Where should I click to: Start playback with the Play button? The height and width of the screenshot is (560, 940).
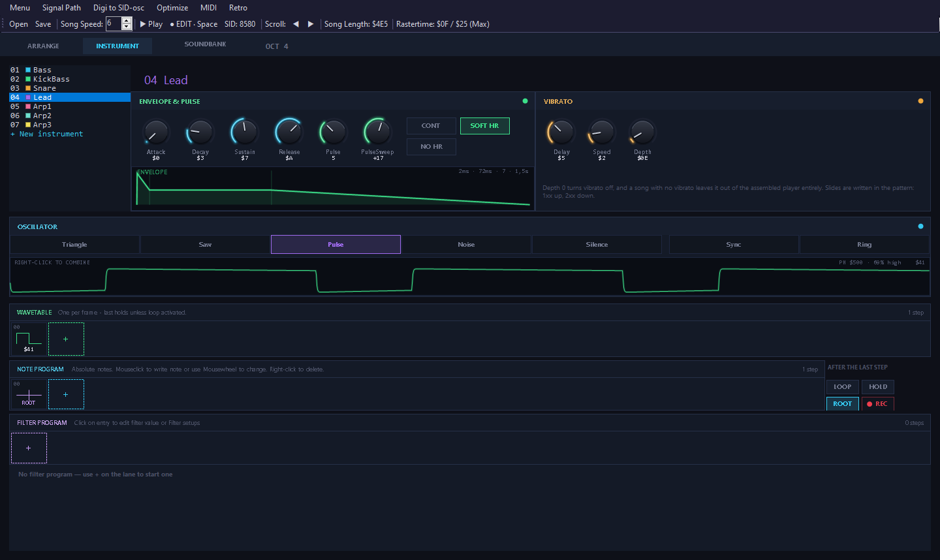[x=151, y=24]
